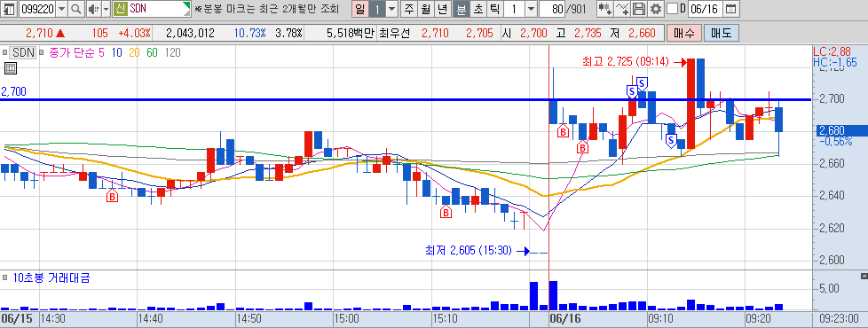Open the calendar date picker icon

(x=730, y=9)
